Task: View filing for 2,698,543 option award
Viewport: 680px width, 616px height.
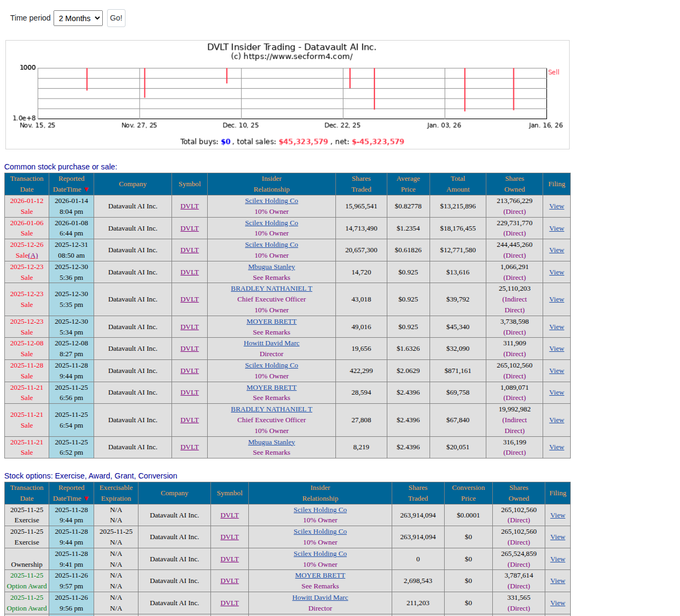Action: 558,581
